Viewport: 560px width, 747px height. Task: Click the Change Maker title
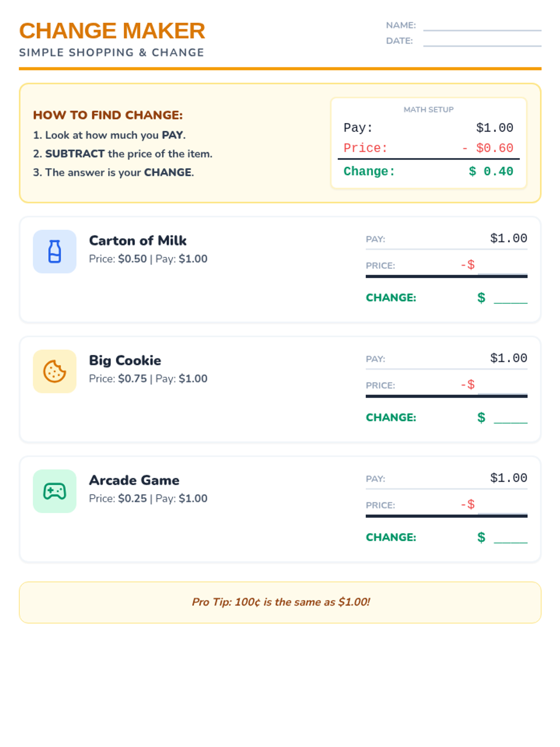(112, 31)
